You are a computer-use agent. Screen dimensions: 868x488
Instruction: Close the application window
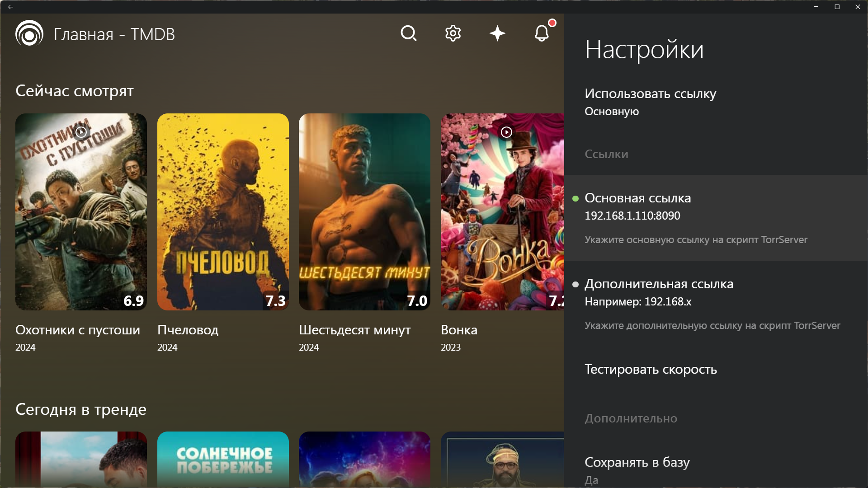[858, 7]
